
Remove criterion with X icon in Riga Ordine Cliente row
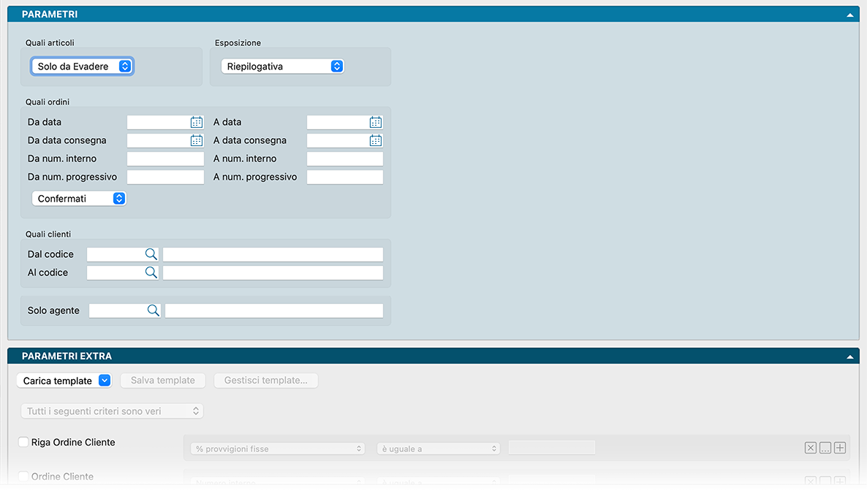[x=810, y=448]
